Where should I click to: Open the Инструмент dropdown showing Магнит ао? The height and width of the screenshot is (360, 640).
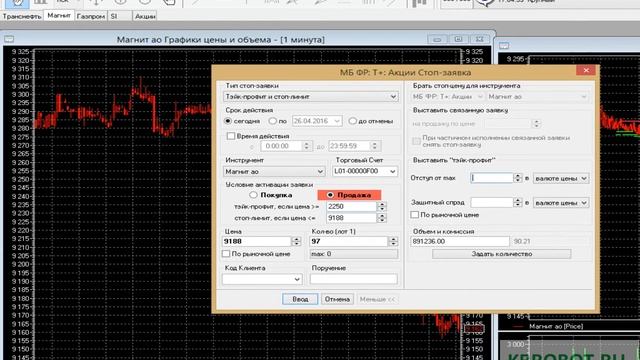[274, 171]
